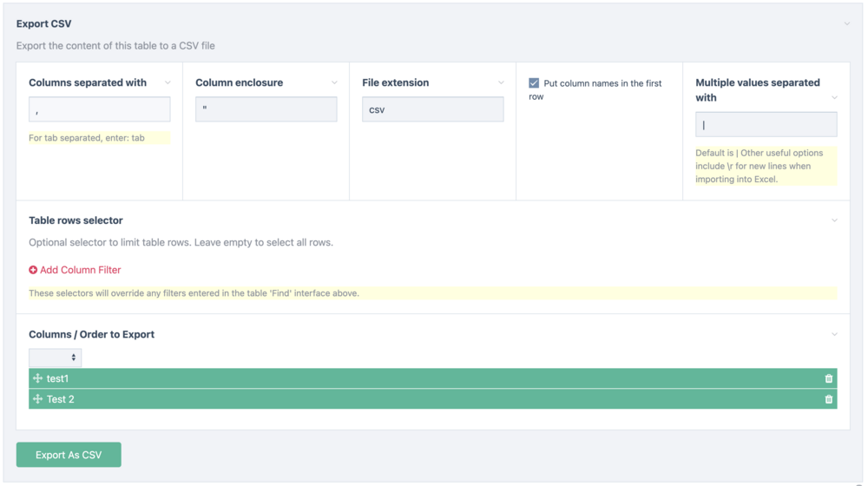Click the drag handle icon for test1

(37, 378)
